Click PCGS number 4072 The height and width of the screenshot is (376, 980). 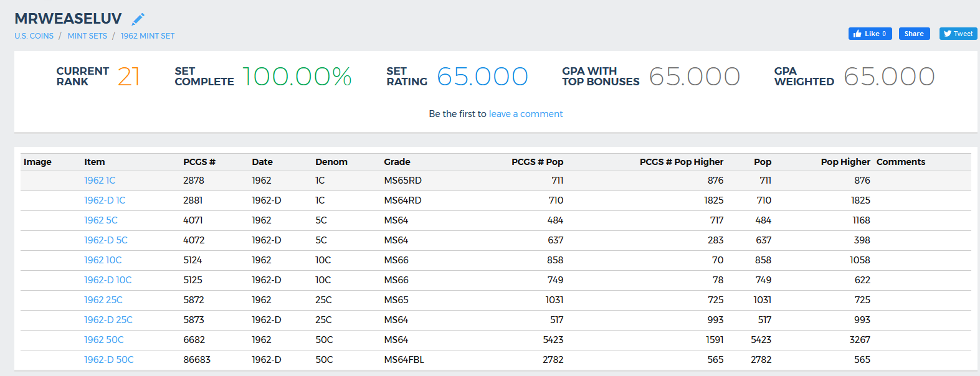(x=194, y=240)
